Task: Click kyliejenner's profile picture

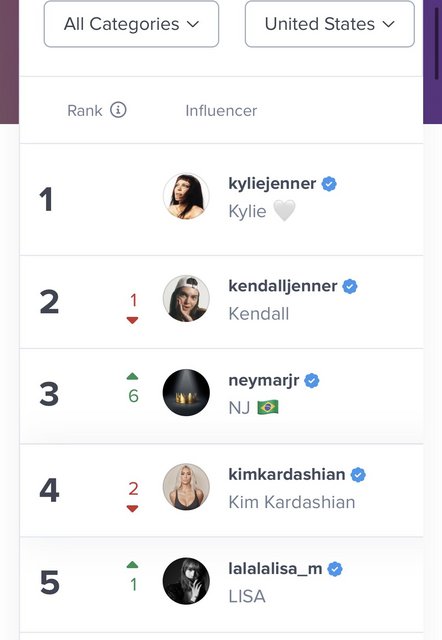Action: [186, 196]
